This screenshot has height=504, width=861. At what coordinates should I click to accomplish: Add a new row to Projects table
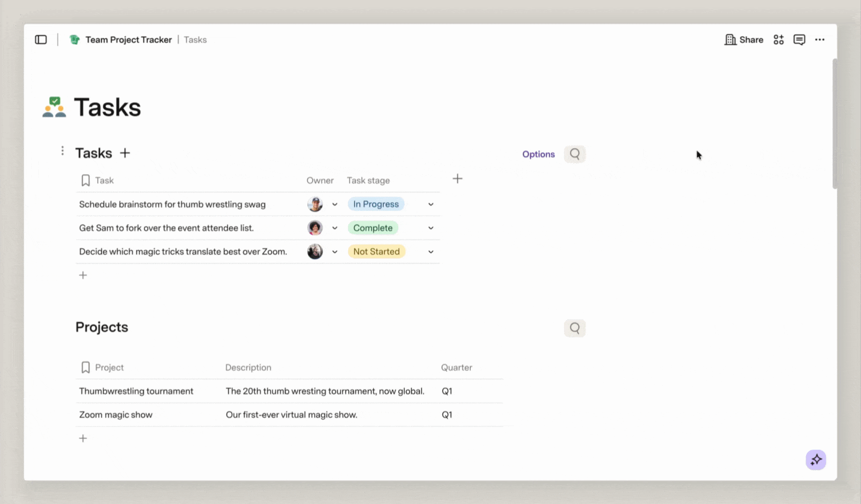click(x=83, y=438)
